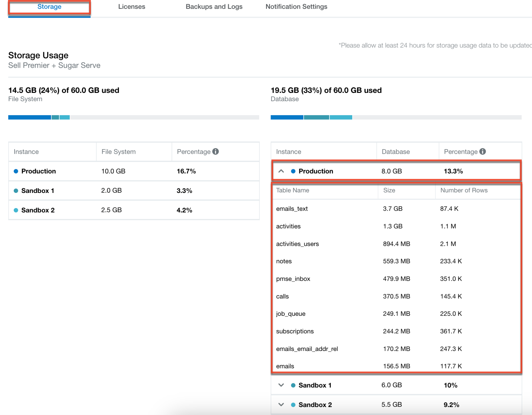The image size is (532, 415).
Task: Click the Sandbox 1 dot in File System table
Action: click(x=16, y=191)
